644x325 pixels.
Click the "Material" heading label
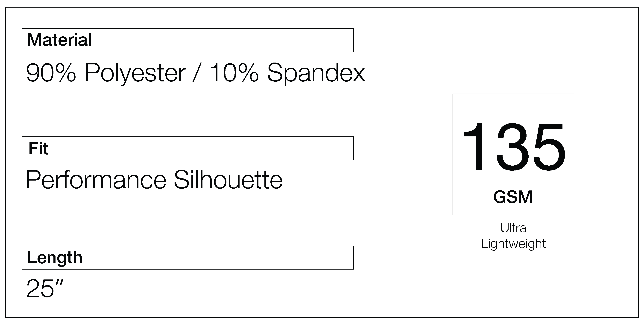[x=59, y=40]
